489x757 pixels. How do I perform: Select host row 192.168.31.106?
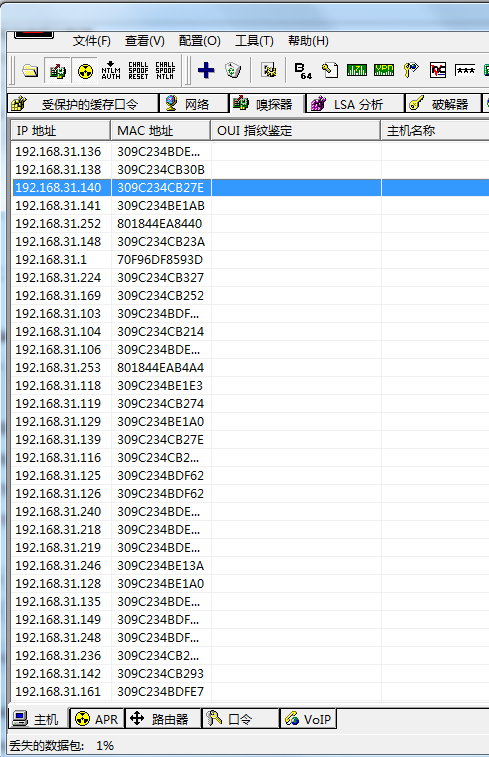(x=250, y=350)
